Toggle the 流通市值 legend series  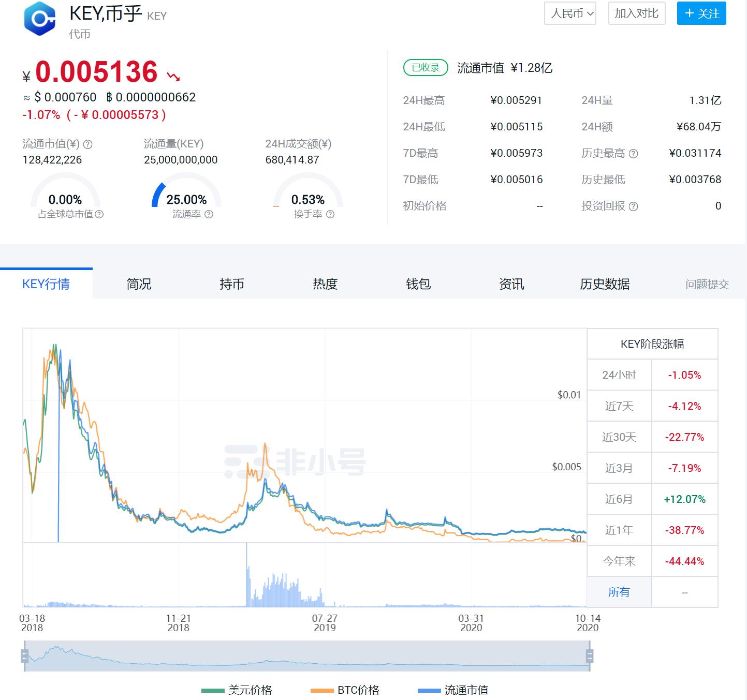(453, 690)
